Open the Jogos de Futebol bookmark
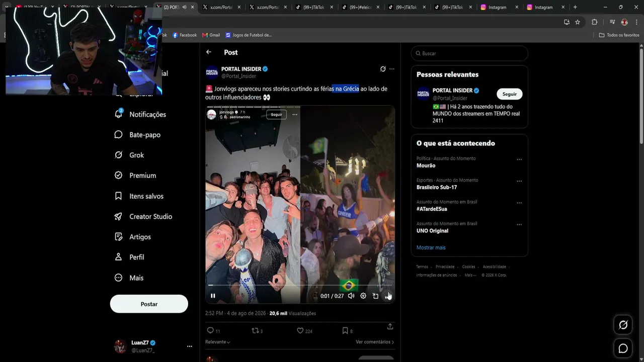This screenshot has height=362, width=644. tap(249, 35)
